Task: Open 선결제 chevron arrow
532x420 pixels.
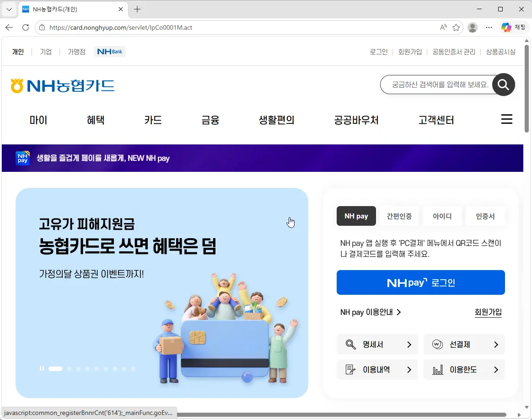Action: [x=496, y=345]
